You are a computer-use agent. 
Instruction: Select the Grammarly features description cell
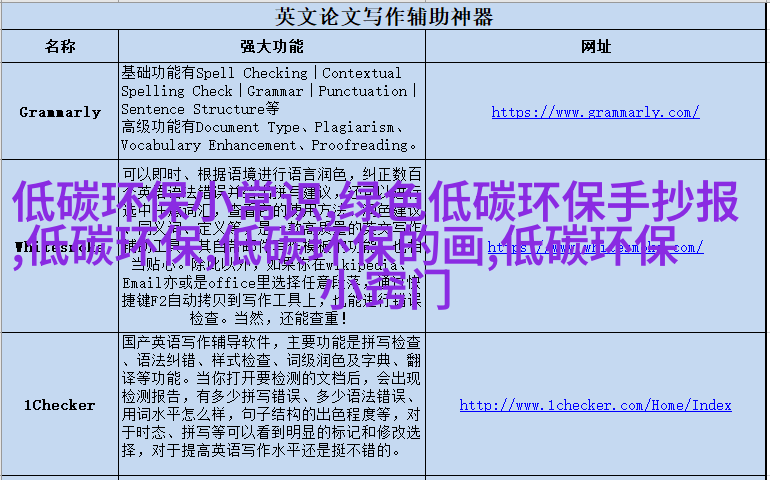(272, 109)
